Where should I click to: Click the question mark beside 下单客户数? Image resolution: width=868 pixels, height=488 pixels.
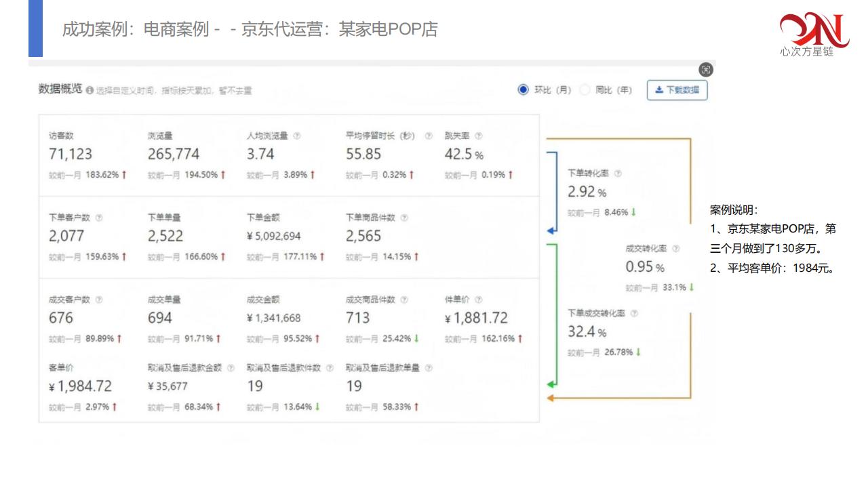click(99, 218)
